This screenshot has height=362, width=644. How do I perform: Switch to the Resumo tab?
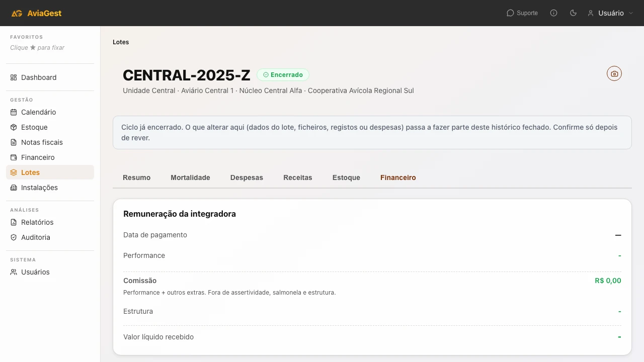point(137,177)
